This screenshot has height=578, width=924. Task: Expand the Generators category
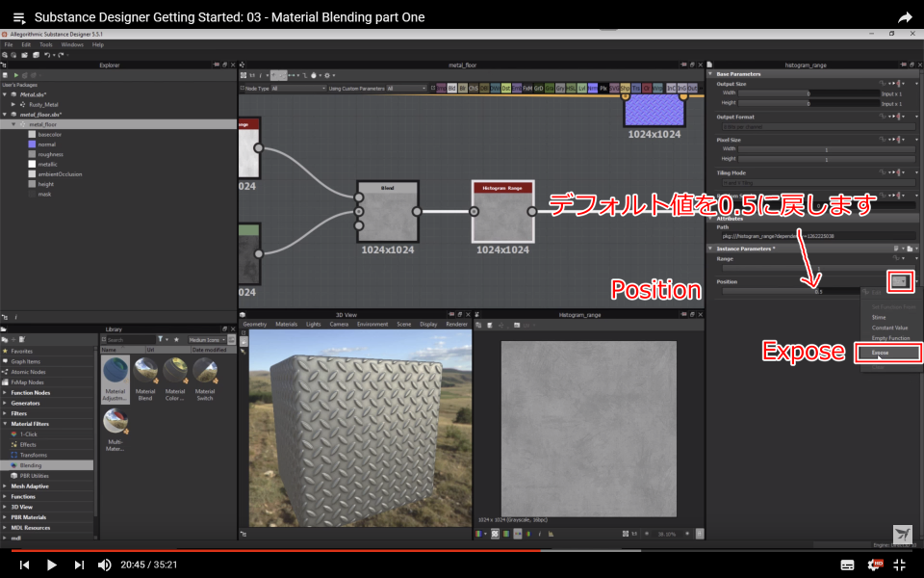5,404
